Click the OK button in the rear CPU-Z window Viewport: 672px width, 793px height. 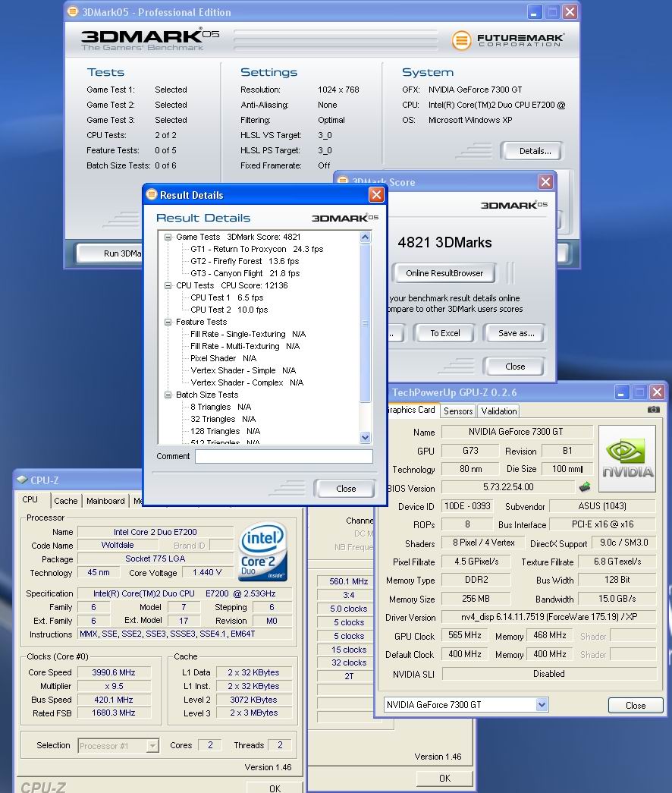tap(444, 778)
